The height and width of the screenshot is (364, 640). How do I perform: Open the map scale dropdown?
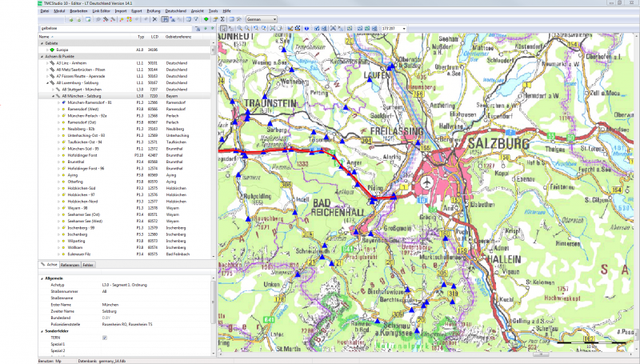(x=395, y=28)
